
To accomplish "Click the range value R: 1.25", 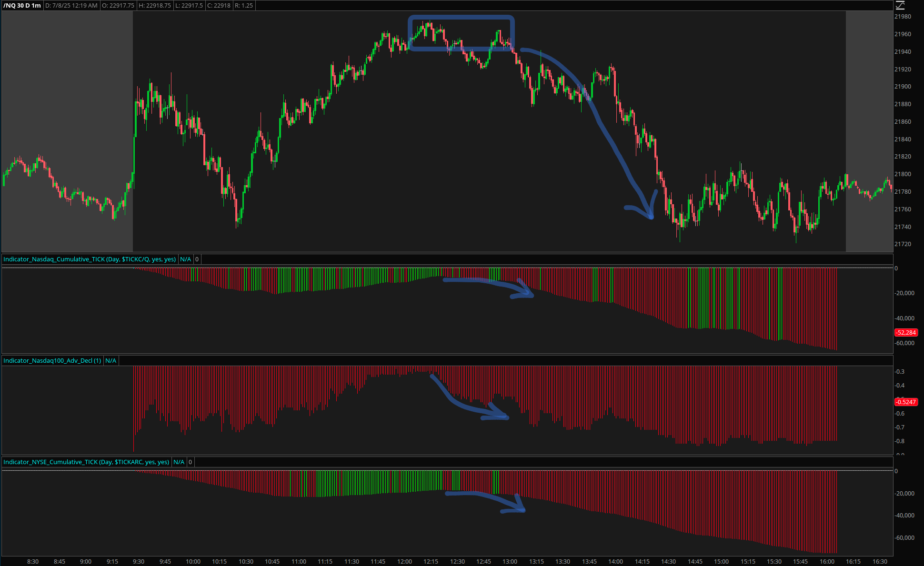I will tap(244, 6).
